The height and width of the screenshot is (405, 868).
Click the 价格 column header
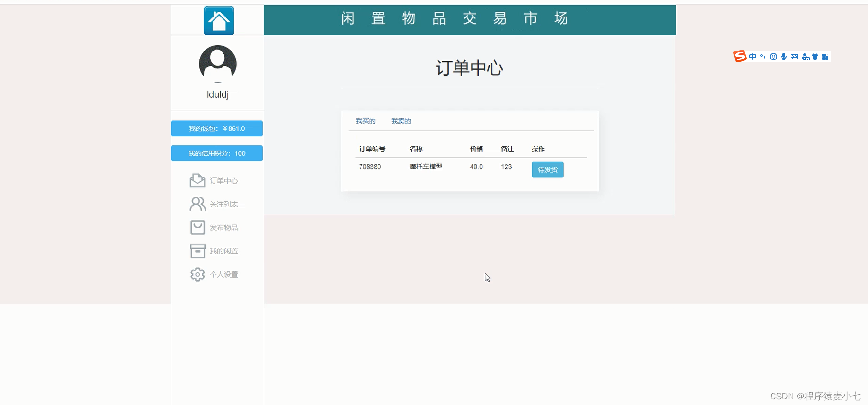[477, 149]
